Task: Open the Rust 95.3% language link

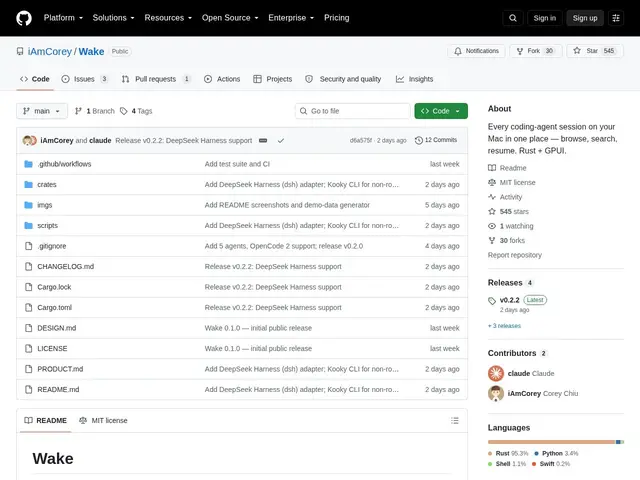Action: (x=508, y=453)
